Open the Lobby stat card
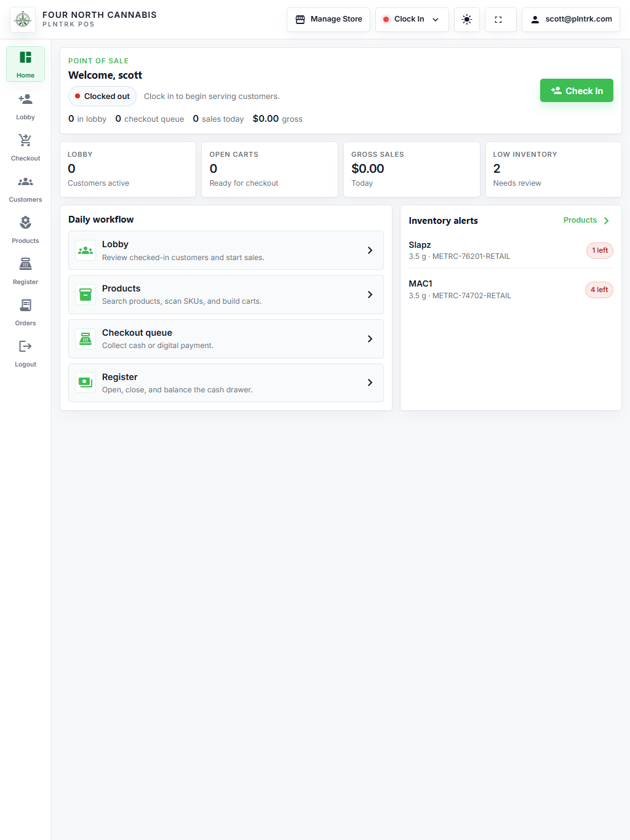The height and width of the screenshot is (840, 630). [128, 170]
